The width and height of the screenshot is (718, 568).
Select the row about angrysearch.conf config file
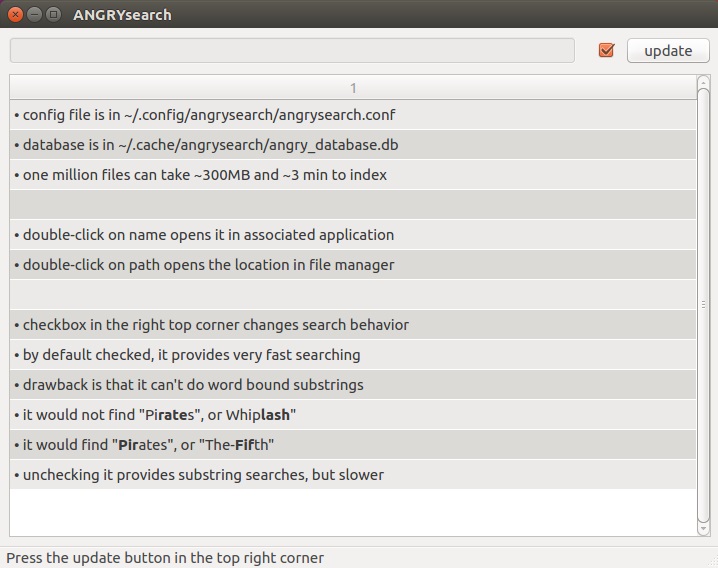353,115
